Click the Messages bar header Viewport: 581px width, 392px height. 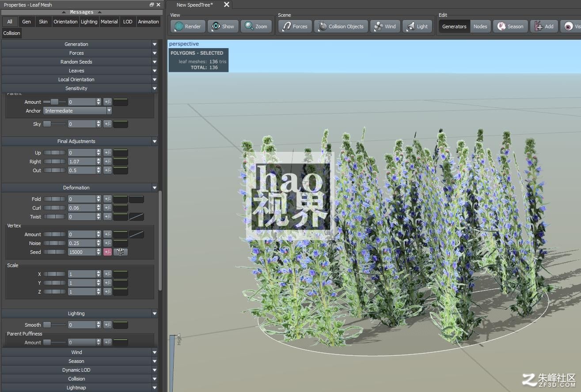click(x=82, y=12)
